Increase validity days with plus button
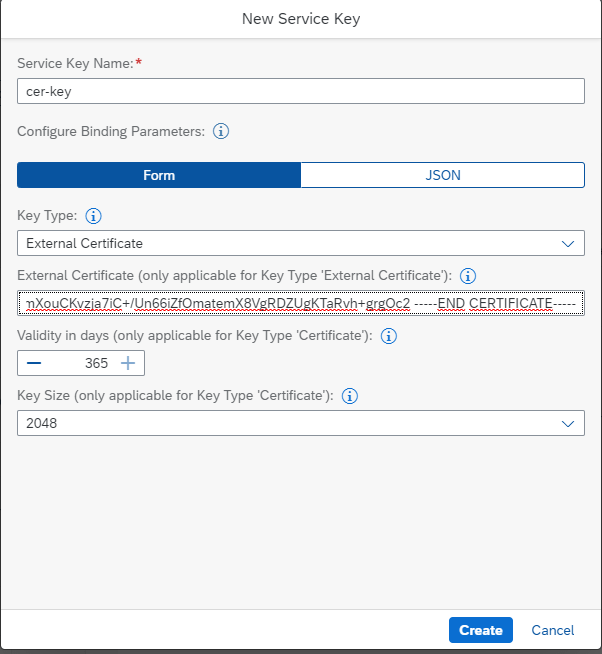 [x=128, y=363]
